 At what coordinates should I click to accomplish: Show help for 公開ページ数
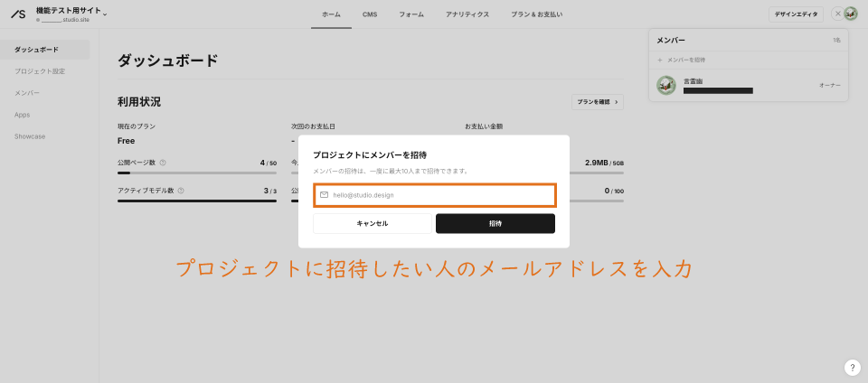163,163
